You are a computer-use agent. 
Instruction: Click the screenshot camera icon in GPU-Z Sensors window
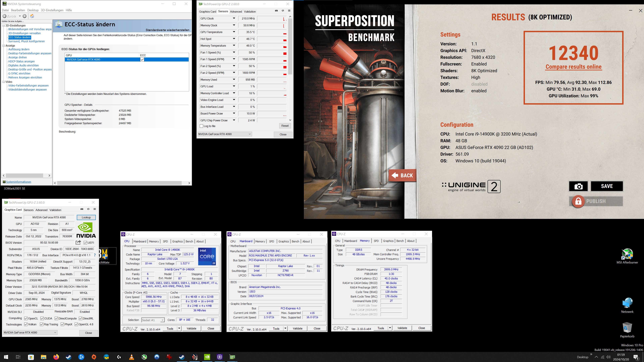tap(276, 11)
